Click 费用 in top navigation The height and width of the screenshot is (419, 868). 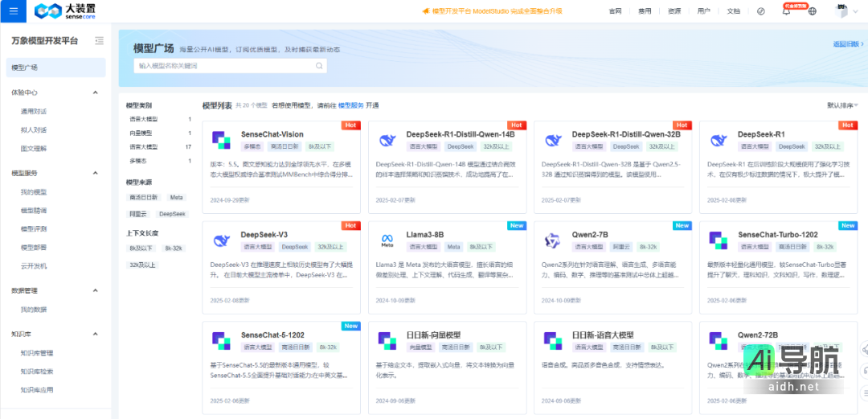point(645,11)
